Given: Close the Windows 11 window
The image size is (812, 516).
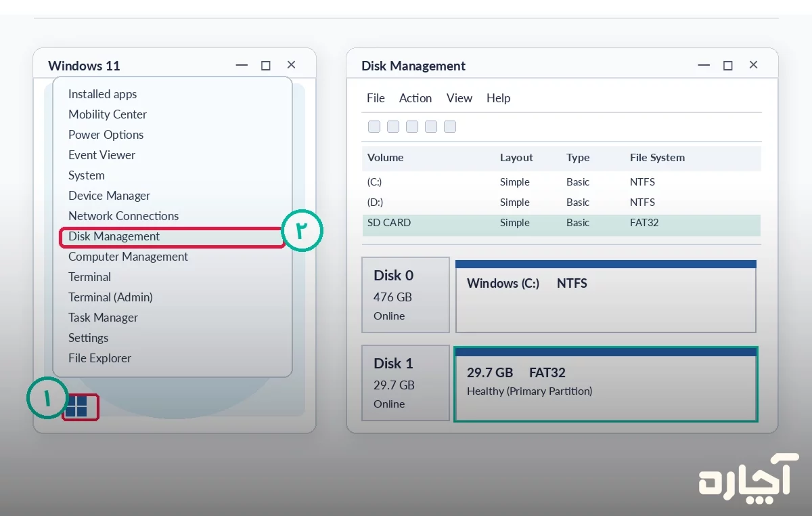Looking at the screenshot, I should click(x=291, y=65).
